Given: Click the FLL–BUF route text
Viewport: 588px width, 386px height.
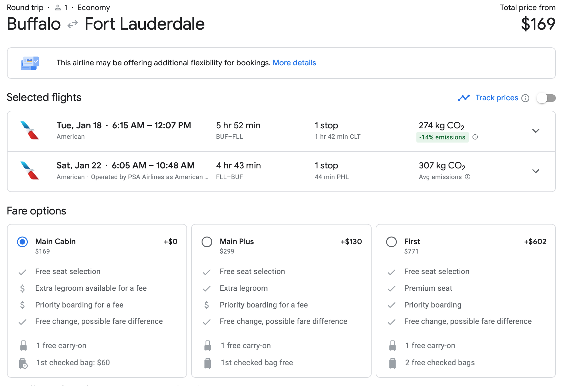Looking at the screenshot, I should coord(229,177).
